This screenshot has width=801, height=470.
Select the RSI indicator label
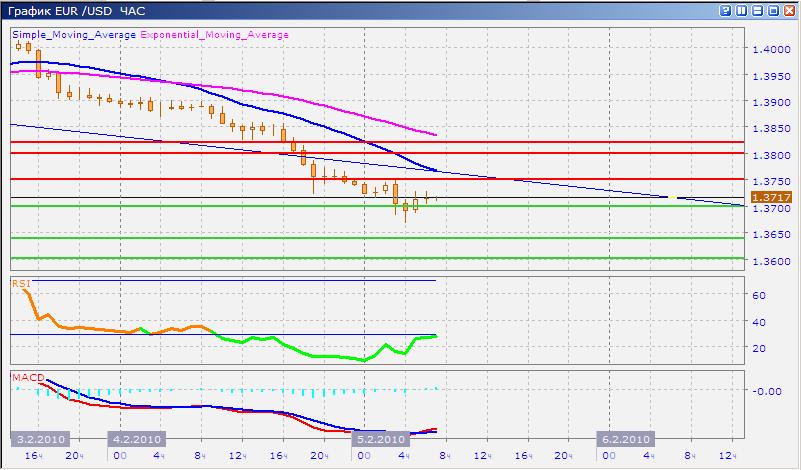[x=21, y=283]
